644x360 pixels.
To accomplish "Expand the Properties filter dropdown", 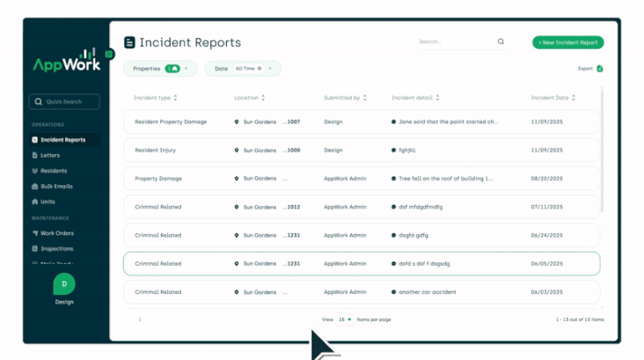I will pyautogui.click(x=187, y=69).
